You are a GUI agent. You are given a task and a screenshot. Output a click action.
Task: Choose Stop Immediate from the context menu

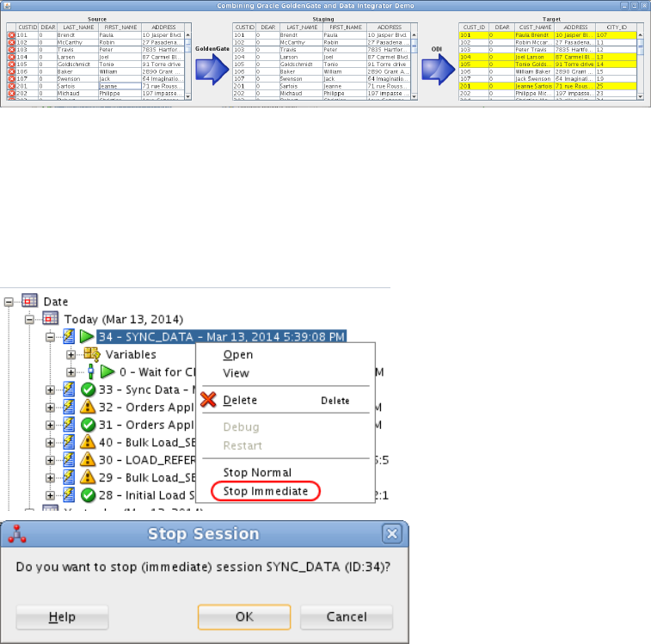[x=286, y=491]
